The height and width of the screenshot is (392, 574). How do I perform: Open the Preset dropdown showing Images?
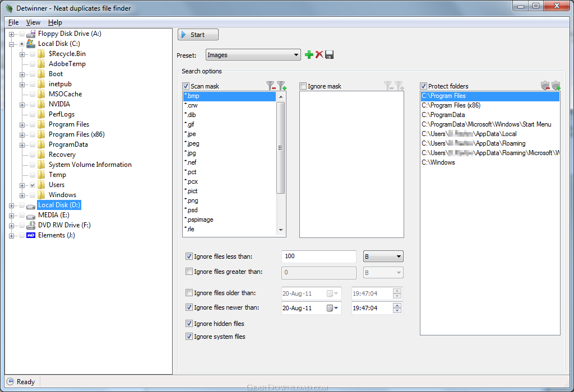[253, 55]
